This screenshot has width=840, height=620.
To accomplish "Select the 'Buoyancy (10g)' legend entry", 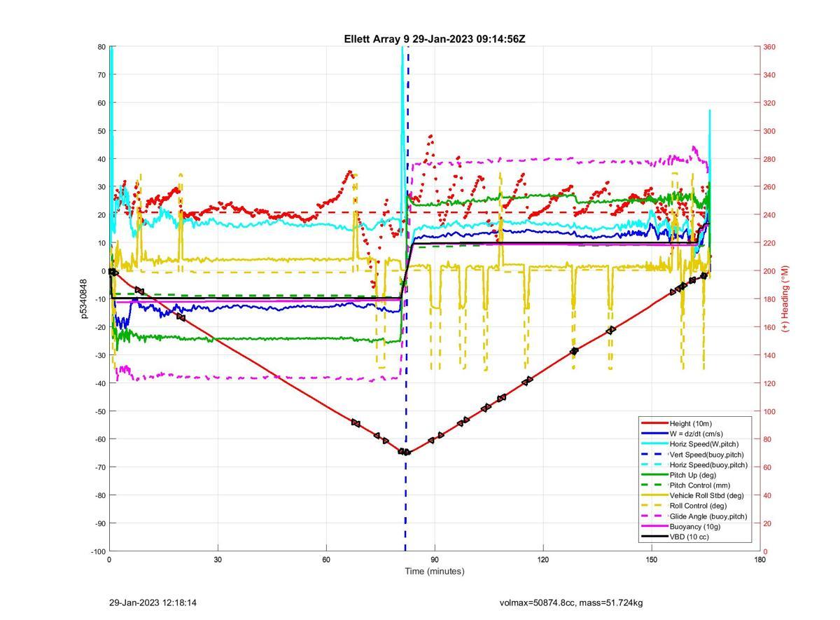I will click(695, 526).
